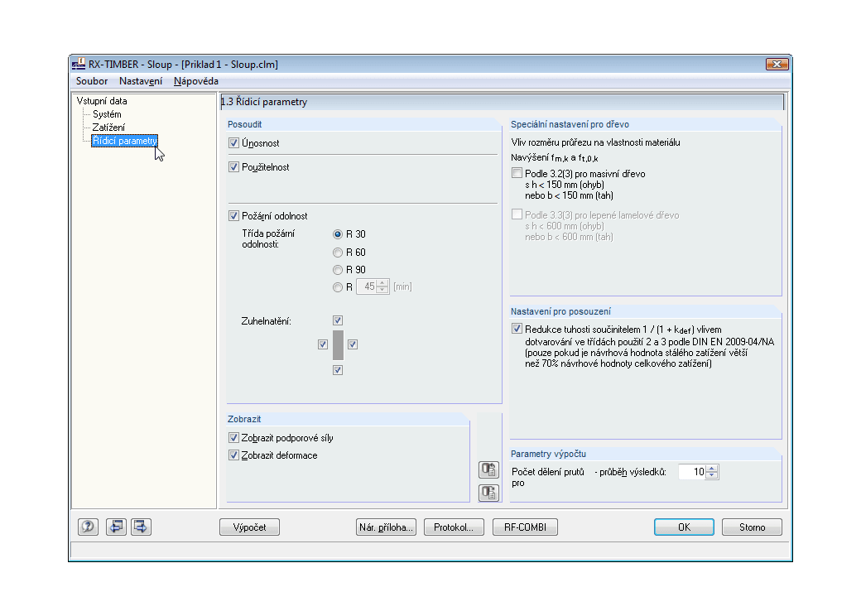Image resolution: width=861 pixels, height=616 pixels.
Task: Go to previous dialog using left arrow icon
Action: coord(115,527)
